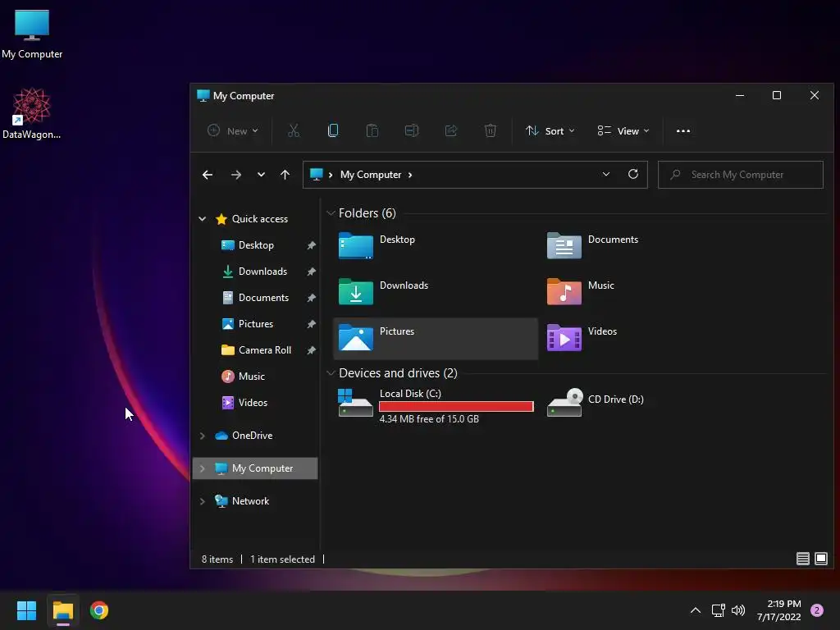Click the Rename icon in toolbar

pyautogui.click(x=412, y=130)
